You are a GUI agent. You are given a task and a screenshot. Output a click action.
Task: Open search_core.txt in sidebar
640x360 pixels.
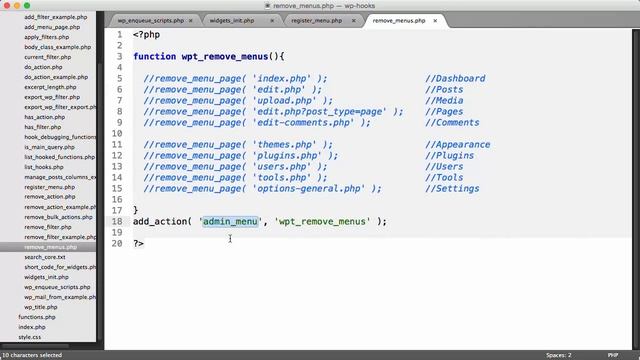[x=45, y=257]
